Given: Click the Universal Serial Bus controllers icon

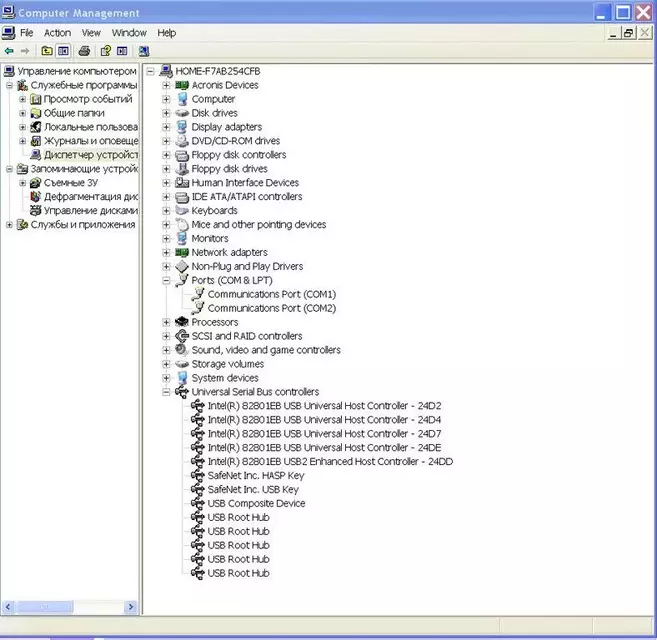Looking at the screenshot, I should (182, 392).
